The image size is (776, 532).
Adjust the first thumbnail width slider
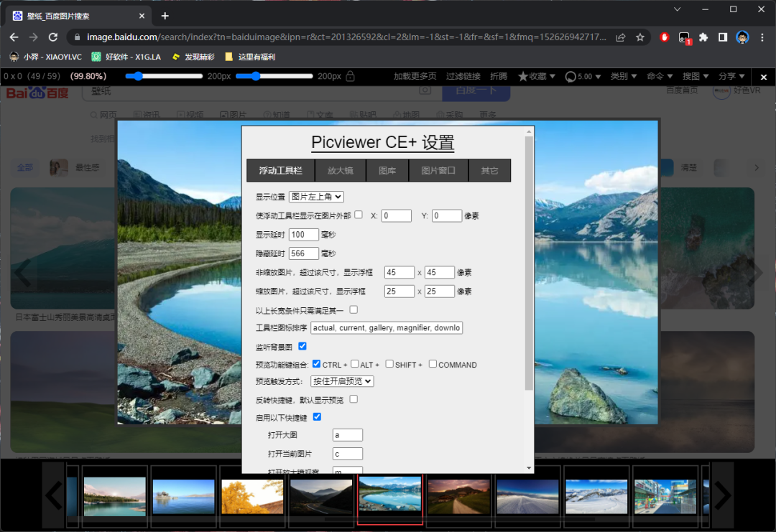point(164,76)
